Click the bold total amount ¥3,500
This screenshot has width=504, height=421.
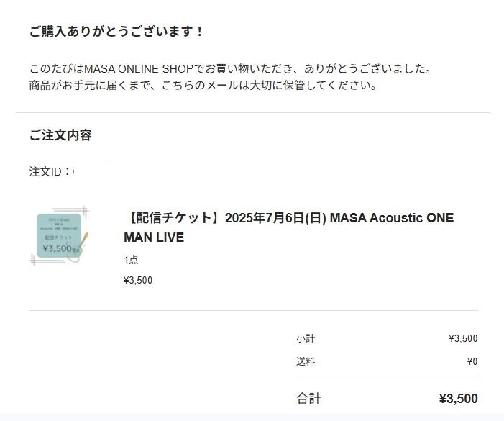458,398
